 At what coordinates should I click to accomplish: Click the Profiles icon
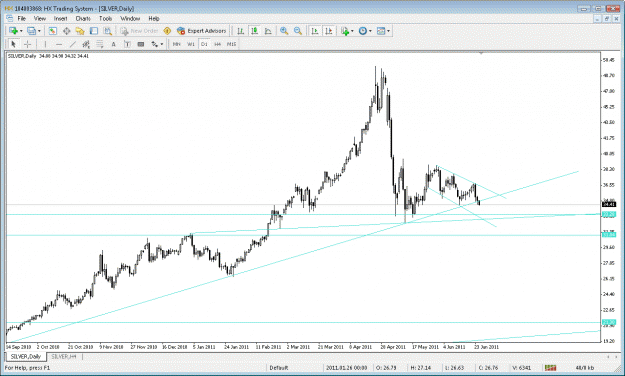pyautogui.click(x=31, y=31)
